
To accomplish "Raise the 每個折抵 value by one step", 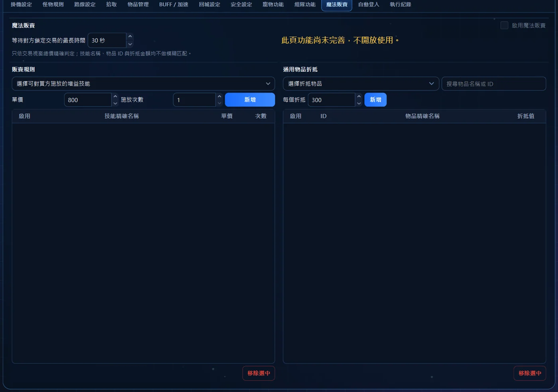I will click(359, 96).
